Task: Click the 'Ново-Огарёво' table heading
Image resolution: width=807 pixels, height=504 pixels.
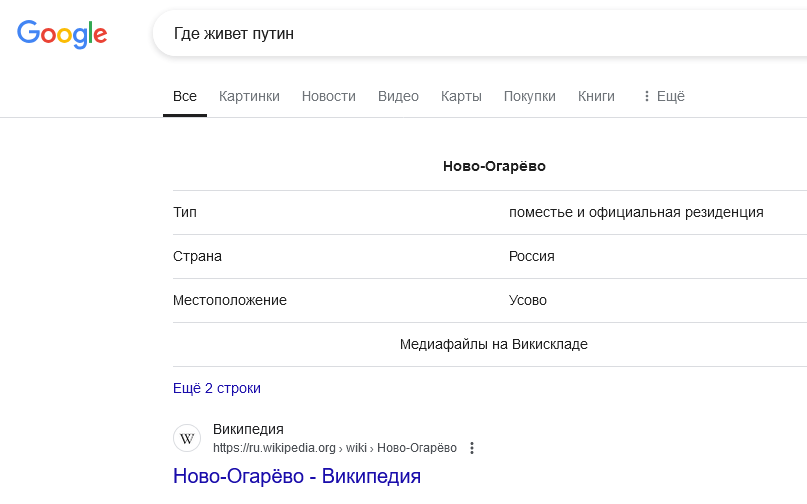Action: [494, 166]
